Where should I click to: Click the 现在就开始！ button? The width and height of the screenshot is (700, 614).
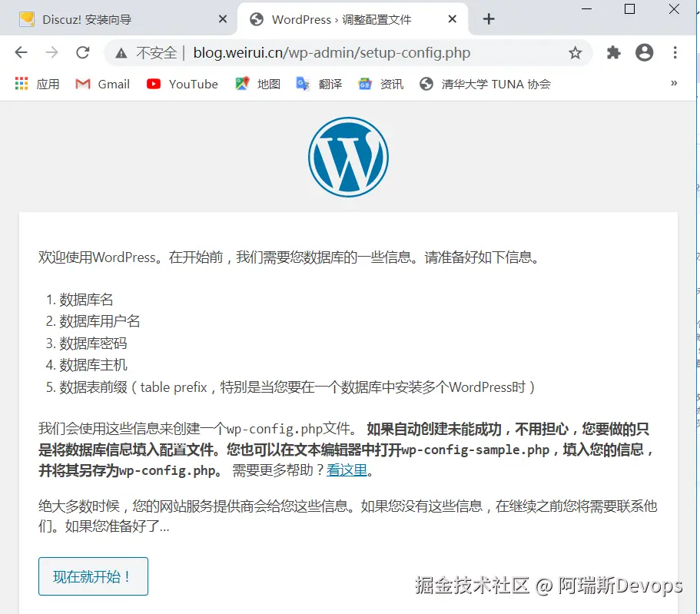(93, 576)
